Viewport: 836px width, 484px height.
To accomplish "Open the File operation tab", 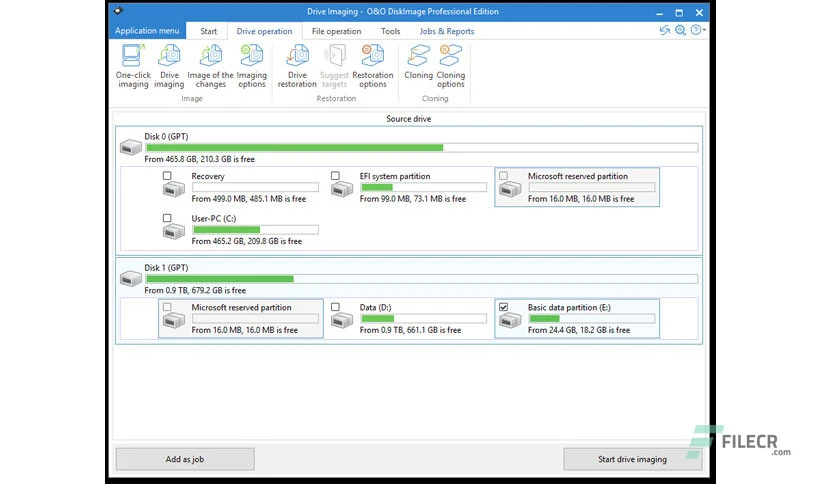I will click(x=336, y=31).
